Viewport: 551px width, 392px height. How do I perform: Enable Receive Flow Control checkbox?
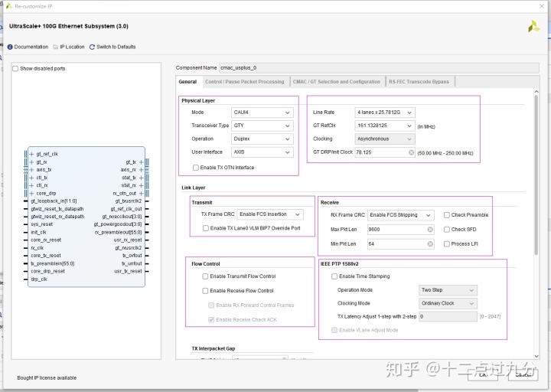click(x=205, y=291)
